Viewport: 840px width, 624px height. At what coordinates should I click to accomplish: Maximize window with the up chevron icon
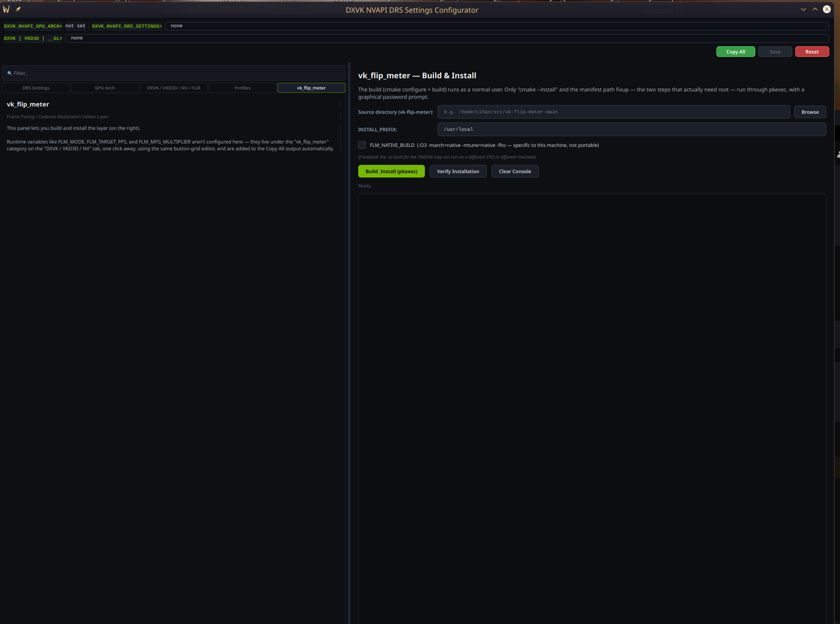(815, 9)
